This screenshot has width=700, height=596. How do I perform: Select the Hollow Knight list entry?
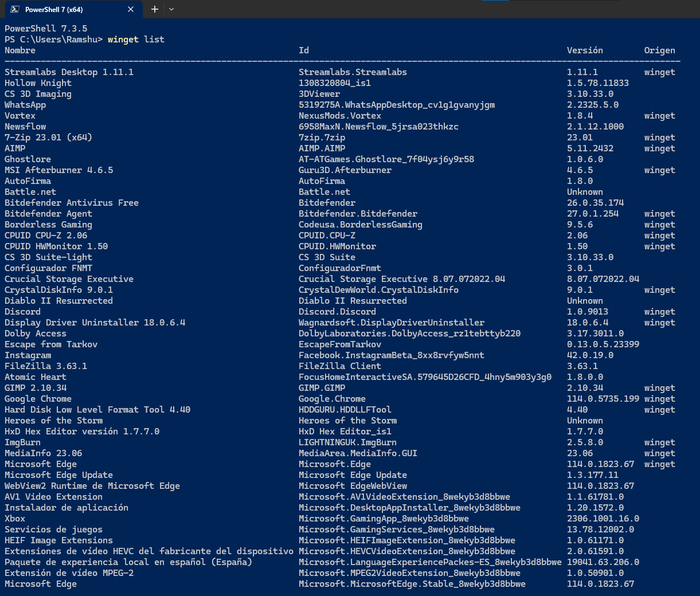pyautogui.click(x=37, y=83)
